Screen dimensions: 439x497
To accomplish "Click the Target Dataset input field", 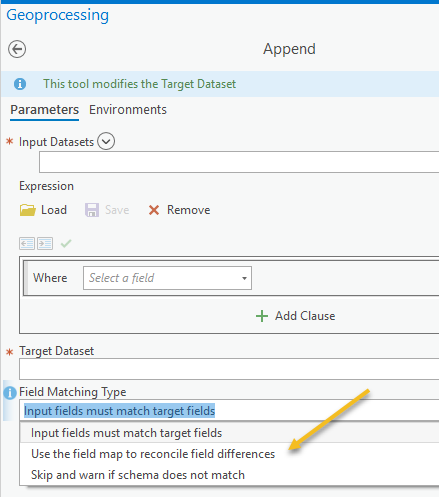I will click(229, 369).
